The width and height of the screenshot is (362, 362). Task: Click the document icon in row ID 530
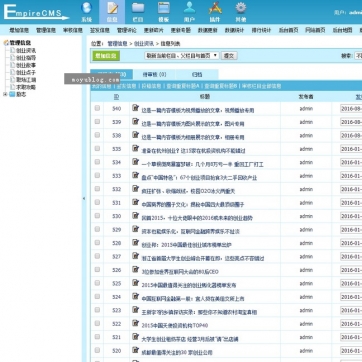pyautogui.click(x=135, y=215)
